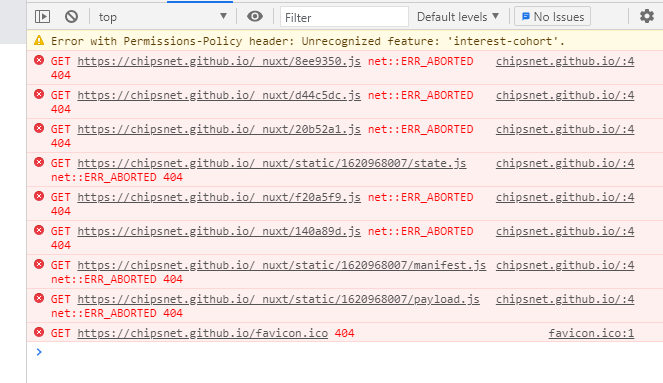Open the 20b52a1.js URL link
The image size is (663, 383).
coord(219,129)
